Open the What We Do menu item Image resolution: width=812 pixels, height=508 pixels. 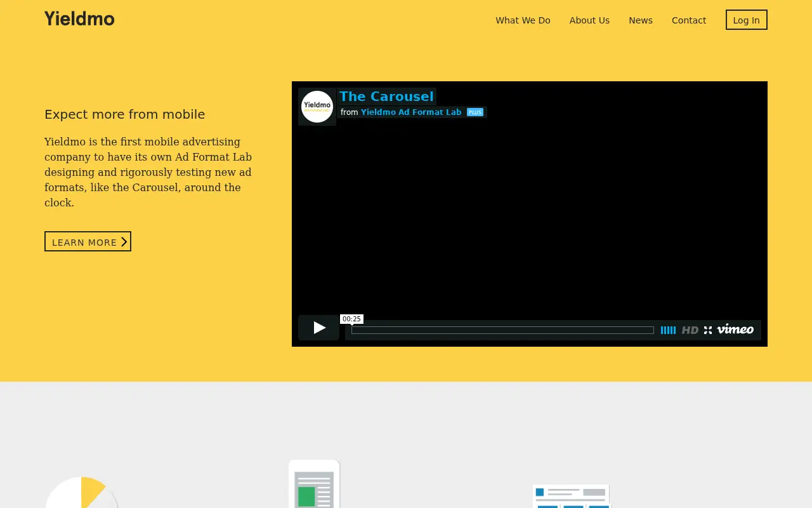[x=523, y=20]
